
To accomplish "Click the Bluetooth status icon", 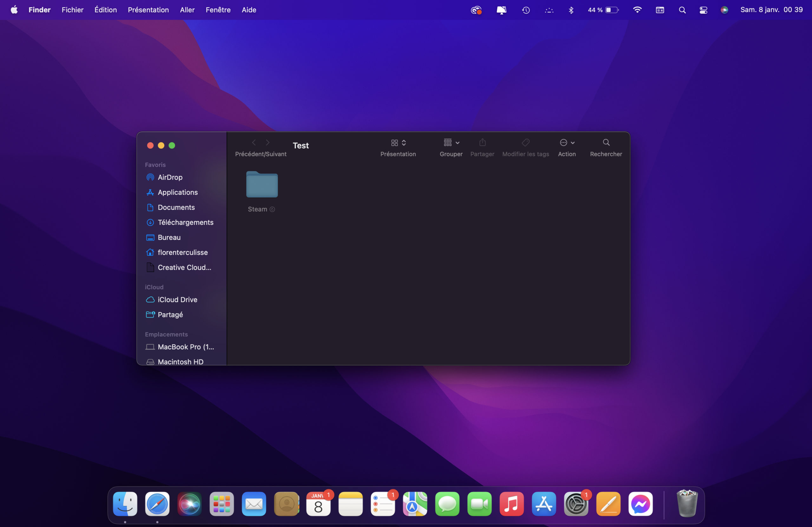I will 571,10.
